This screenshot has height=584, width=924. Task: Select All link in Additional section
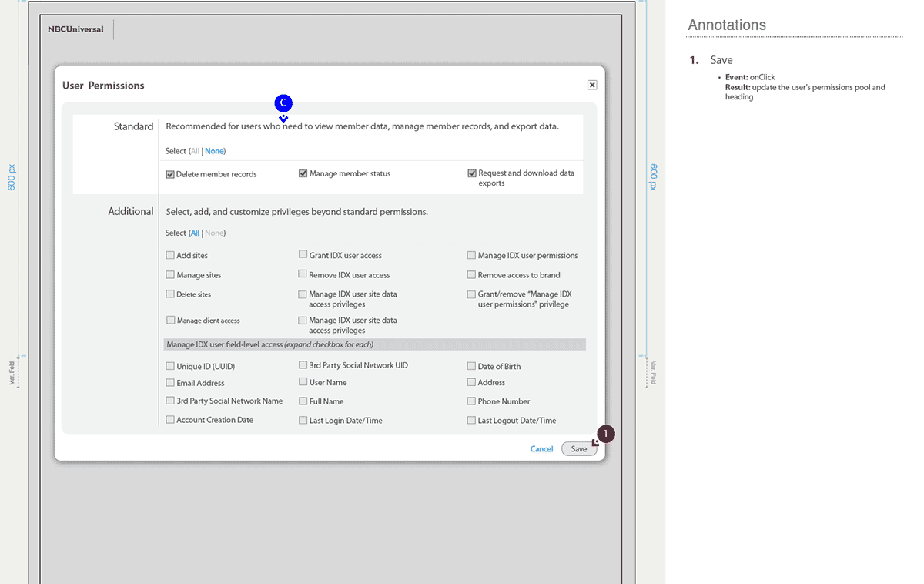point(195,233)
